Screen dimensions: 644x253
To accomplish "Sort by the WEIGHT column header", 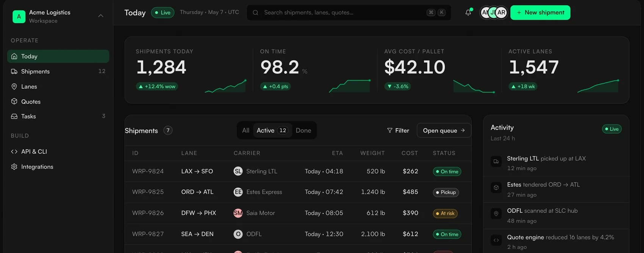I will coord(372,153).
